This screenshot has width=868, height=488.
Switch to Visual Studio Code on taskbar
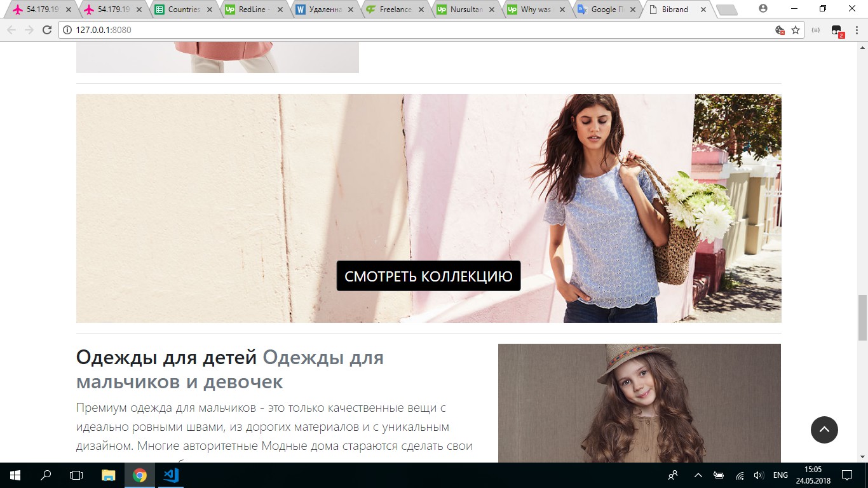pos(170,475)
